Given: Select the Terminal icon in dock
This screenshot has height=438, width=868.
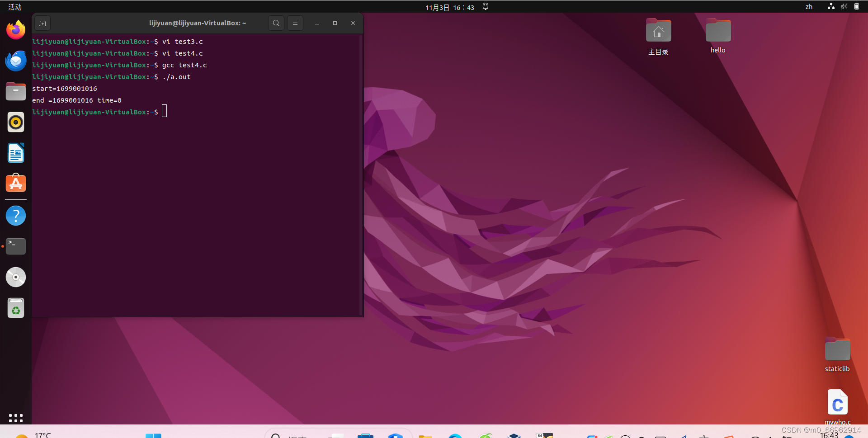Looking at the screenshot, I should 16,246.
